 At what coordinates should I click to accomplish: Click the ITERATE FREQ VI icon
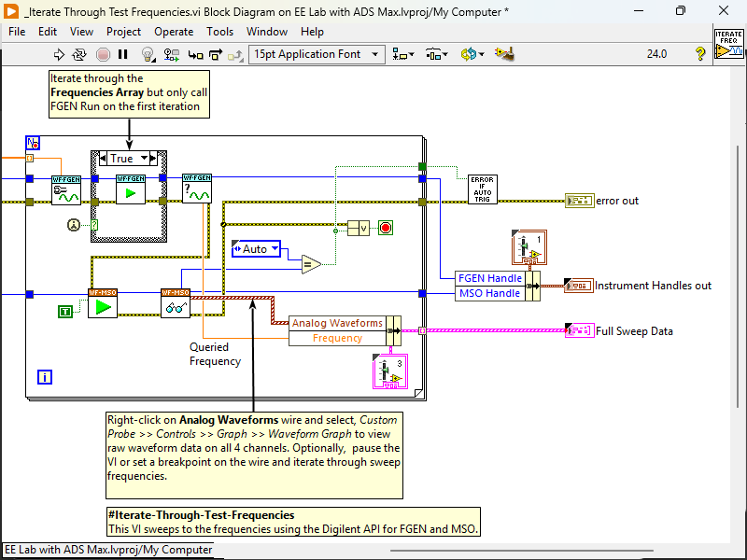pyautogui.click(x=728, y=44)
